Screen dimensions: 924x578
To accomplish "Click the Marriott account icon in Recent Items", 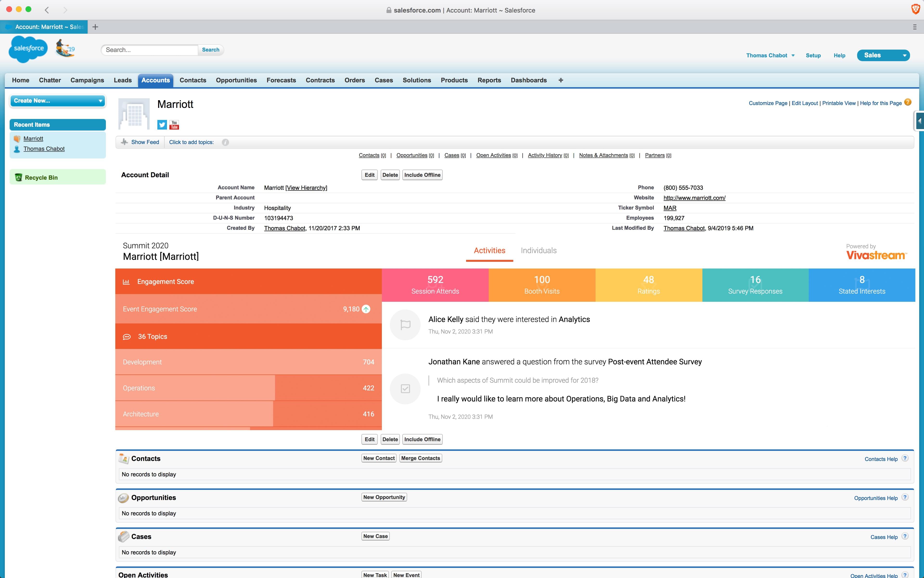I will (x=17, y=139).
